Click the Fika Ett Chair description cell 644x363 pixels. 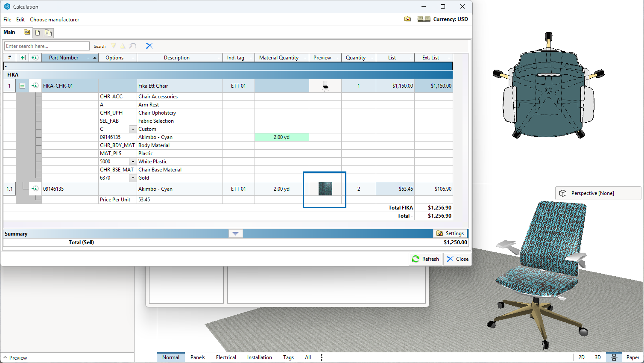(x=180, y=86)
